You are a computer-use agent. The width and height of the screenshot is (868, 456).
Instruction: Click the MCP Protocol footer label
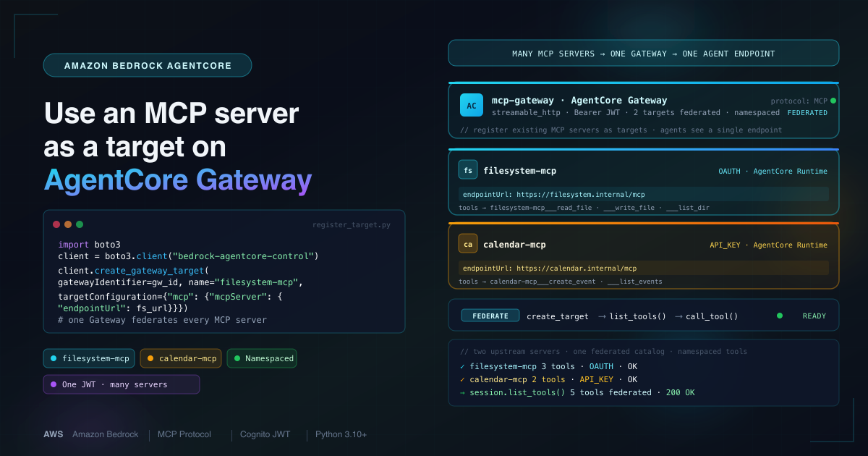(184, 434)
